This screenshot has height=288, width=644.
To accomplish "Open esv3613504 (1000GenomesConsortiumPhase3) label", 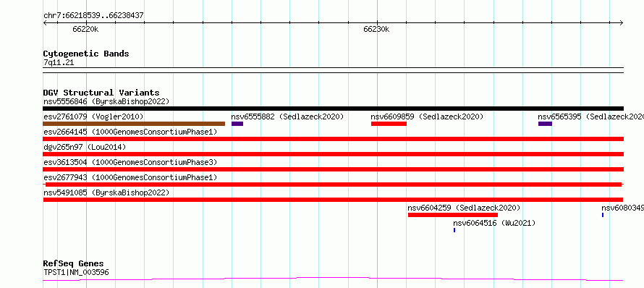I will 130,162.
